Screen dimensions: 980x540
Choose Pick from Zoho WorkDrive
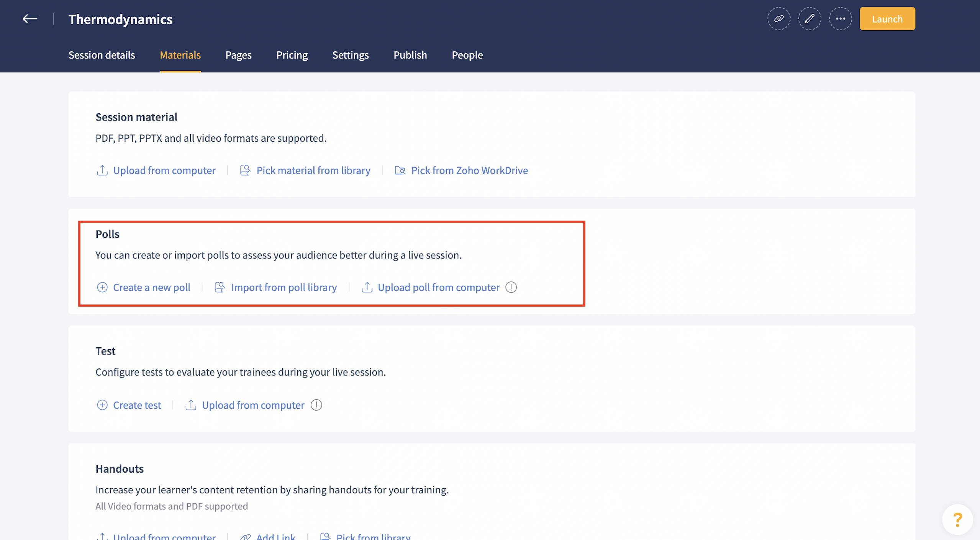point(461,170)
